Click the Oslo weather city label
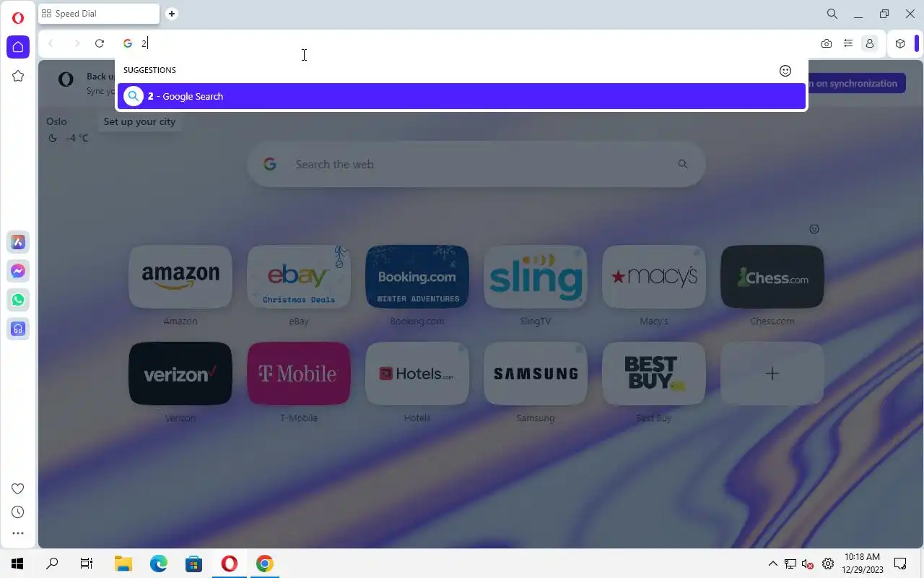 point(56,121)
